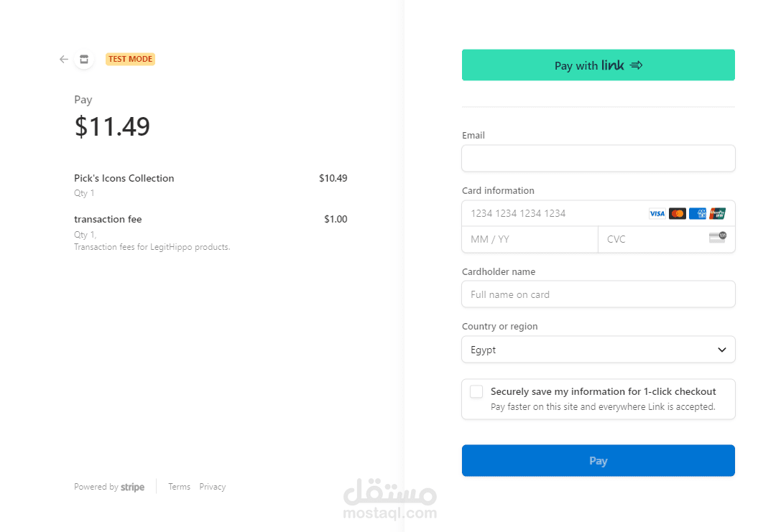Viewport: 781px width, 532px height.
Task: Enable securely save my information checkbox
Action: [x=476, y=391]
